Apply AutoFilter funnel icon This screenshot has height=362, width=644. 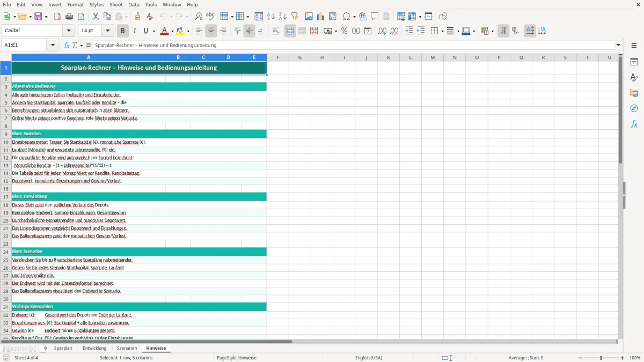(295, 16)
